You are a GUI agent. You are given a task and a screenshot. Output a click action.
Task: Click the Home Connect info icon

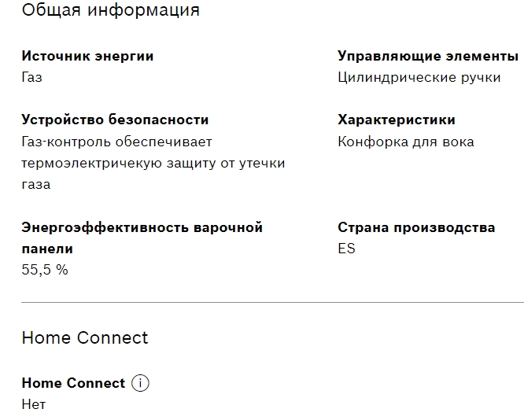pos(141,383)
